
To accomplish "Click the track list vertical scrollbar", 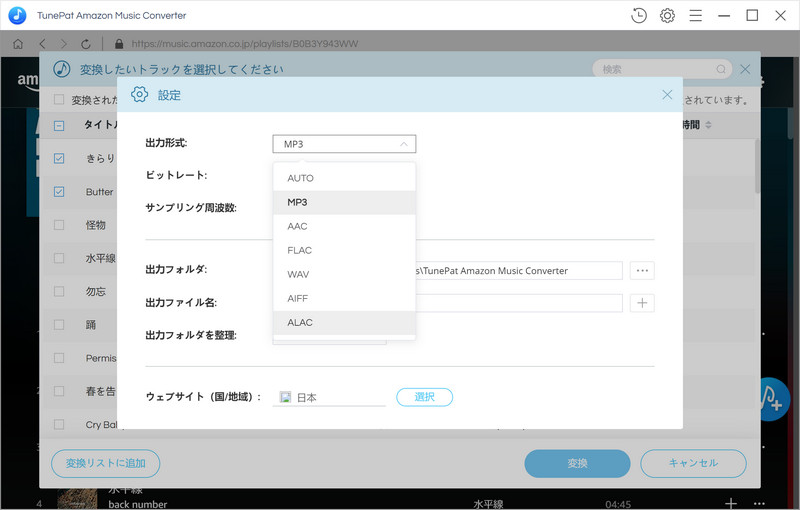I will click(x=757, y=166).
